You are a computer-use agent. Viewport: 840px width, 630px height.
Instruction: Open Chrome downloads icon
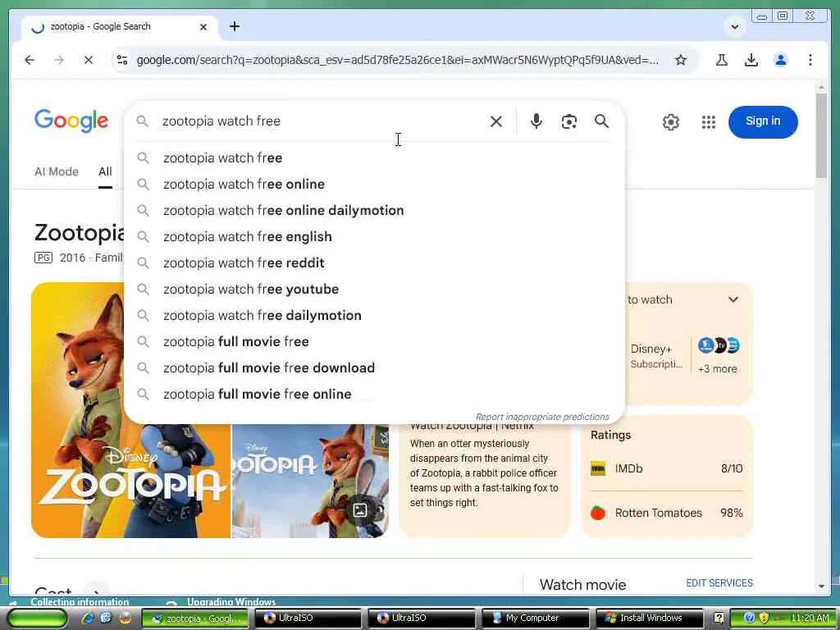coord(751,60)
